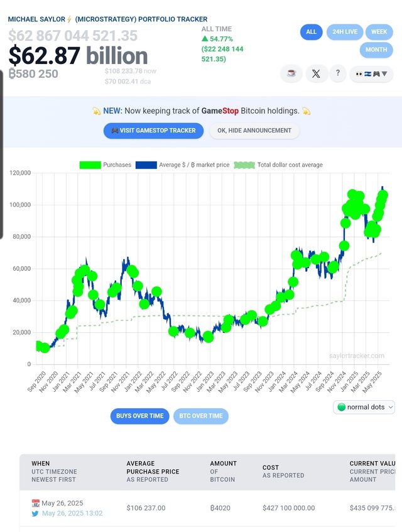Click the portfolio tracker title heading

pyautogui.click(x=107, y=19)
